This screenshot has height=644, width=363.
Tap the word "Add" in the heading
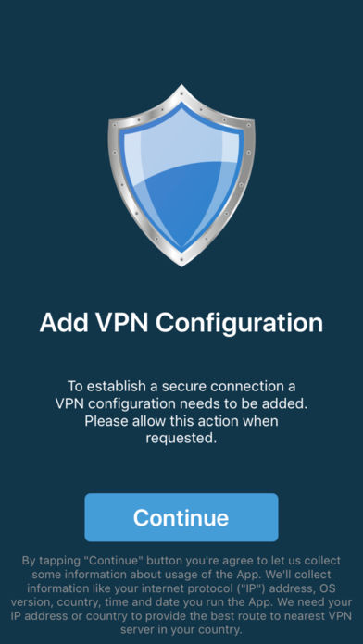pos(63,323)
